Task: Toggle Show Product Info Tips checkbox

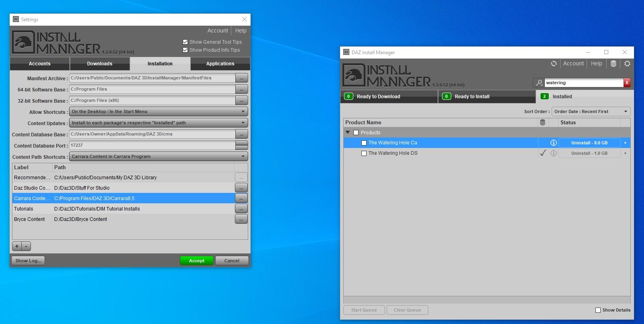Action: 185,50
